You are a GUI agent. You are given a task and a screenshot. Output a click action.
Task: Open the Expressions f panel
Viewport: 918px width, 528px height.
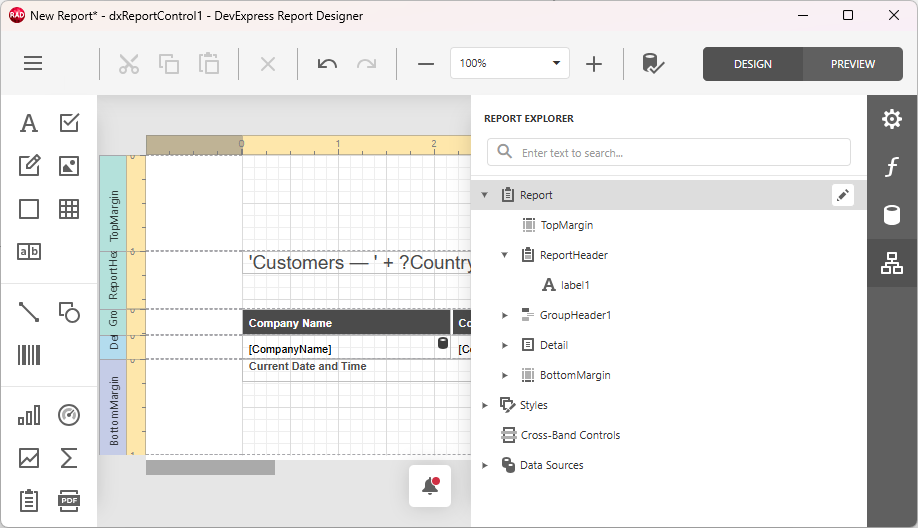click(892, 167)
